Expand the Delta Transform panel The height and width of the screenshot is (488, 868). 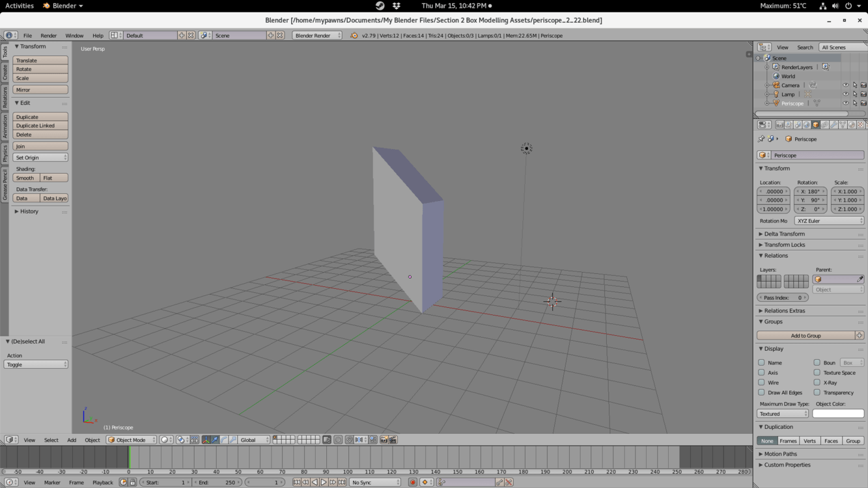pyautogui.click(x=784, y=234)
